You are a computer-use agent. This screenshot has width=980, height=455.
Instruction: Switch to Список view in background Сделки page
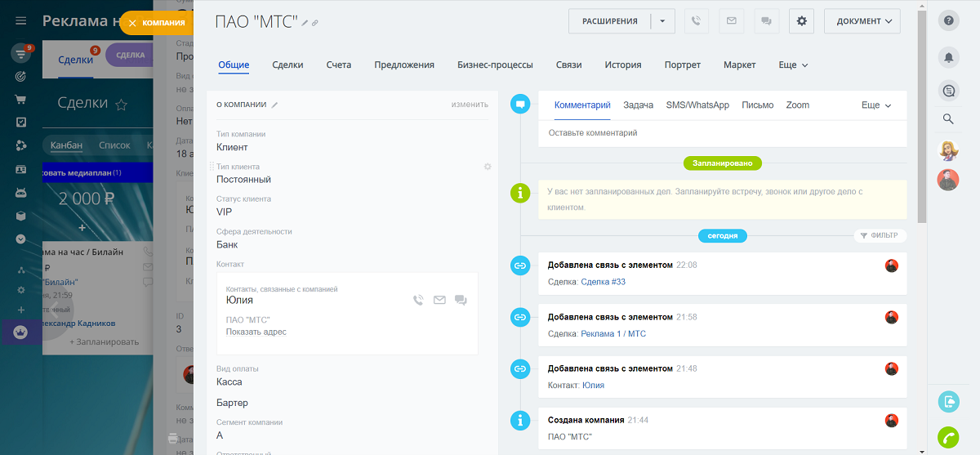tap(114, 145)
